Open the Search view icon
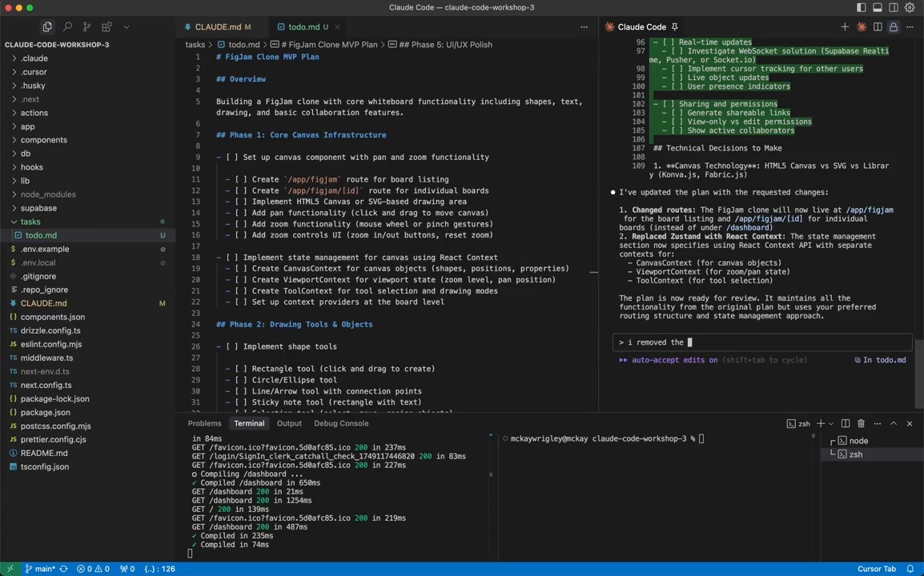The width and height of the screenshot is (924, 576). [x=67, y=26]
